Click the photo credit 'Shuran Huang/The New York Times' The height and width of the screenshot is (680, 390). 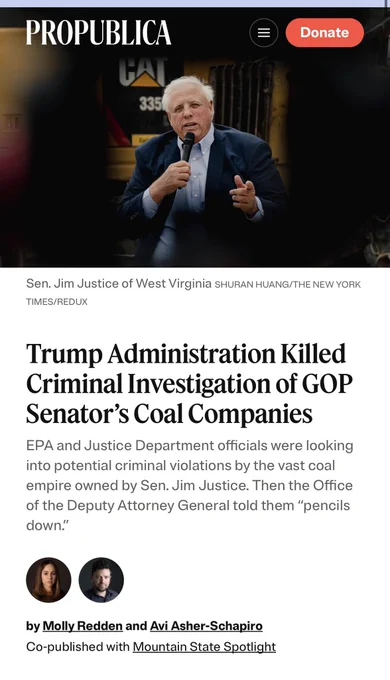[x=193, y=293]
